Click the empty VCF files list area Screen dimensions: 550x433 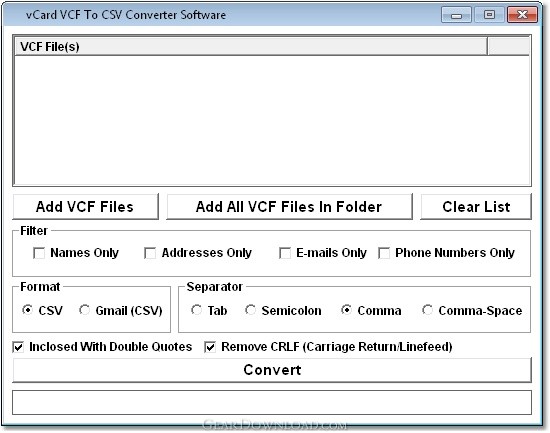pos(272,120)
